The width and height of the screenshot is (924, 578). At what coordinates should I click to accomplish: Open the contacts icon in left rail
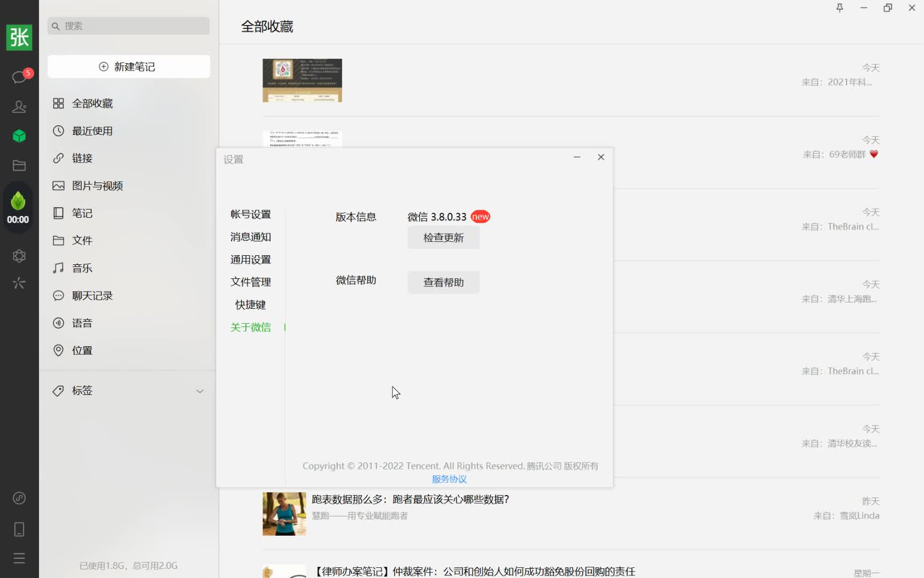coord(19,107)
